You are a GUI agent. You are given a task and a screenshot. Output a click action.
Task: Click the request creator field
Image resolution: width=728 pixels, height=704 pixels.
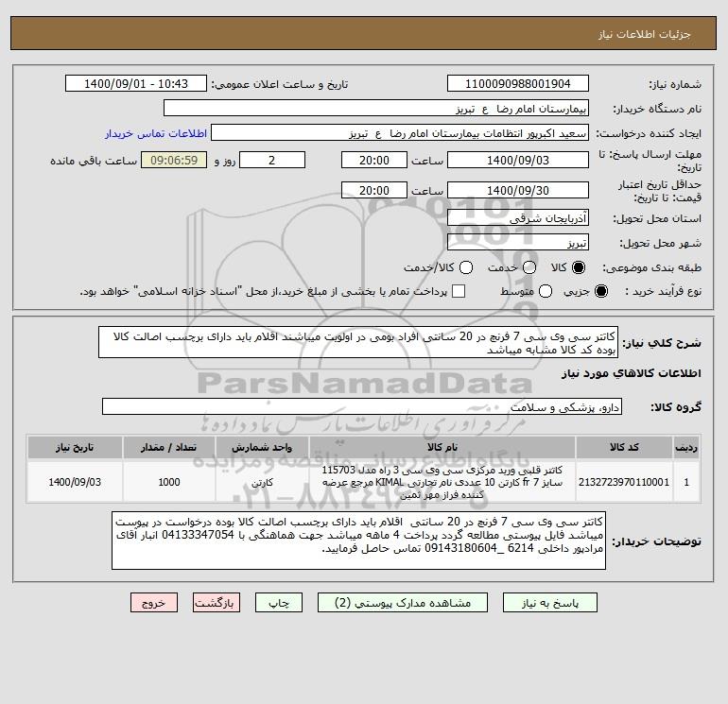pyautogui.click(x=400, y=133)
